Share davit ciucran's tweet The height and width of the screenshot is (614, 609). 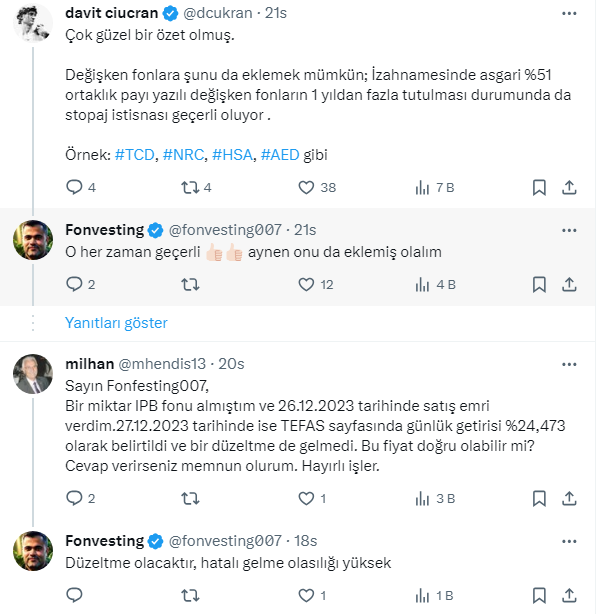coord(569,187)
